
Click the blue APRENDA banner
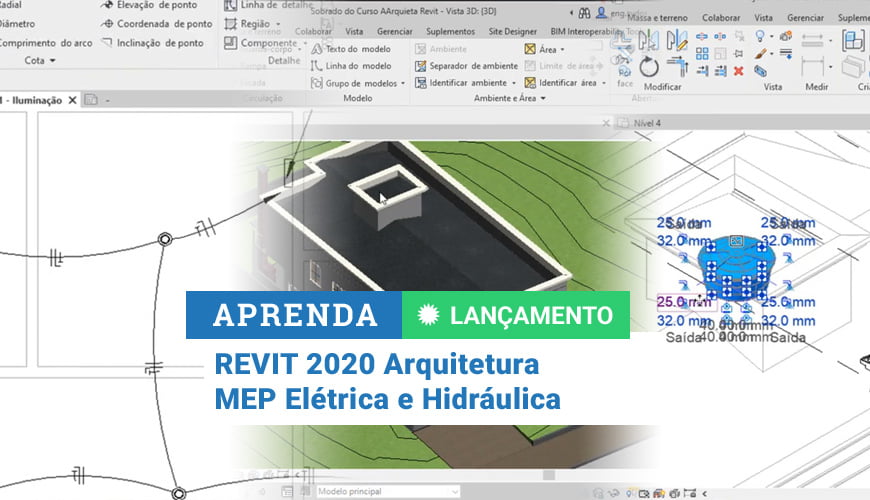tap(294, 315)
